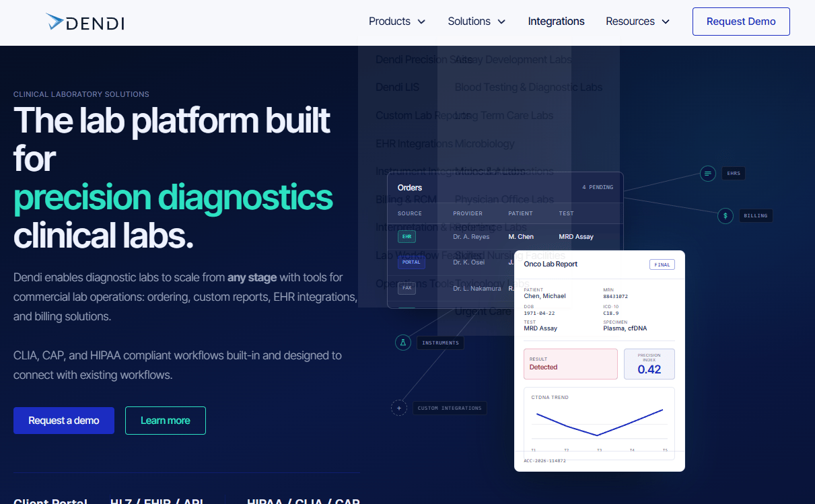
Task: Click the Learn more button
Action: pos(166,421)
